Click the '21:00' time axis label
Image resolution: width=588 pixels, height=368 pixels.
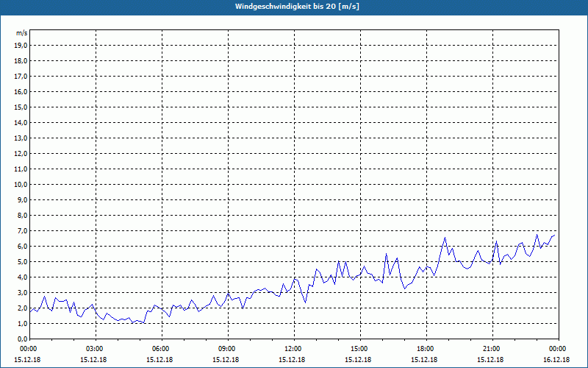(492, 349)
